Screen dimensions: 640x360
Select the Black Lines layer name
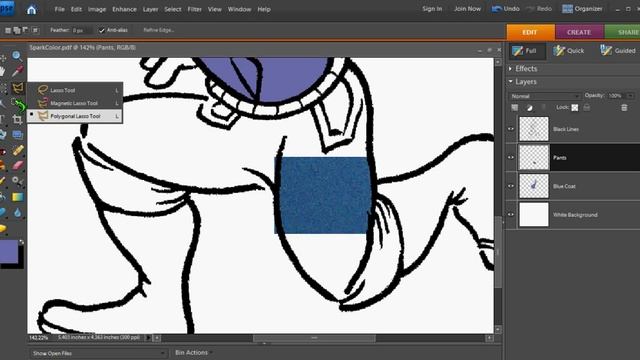click(x=566, y=129)
